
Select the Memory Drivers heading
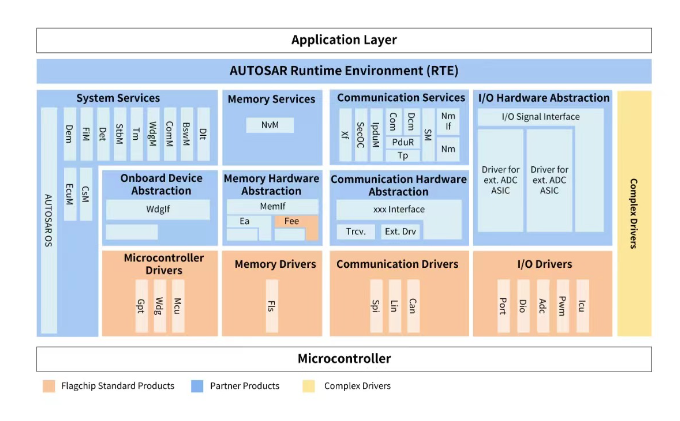click(275, 264)
